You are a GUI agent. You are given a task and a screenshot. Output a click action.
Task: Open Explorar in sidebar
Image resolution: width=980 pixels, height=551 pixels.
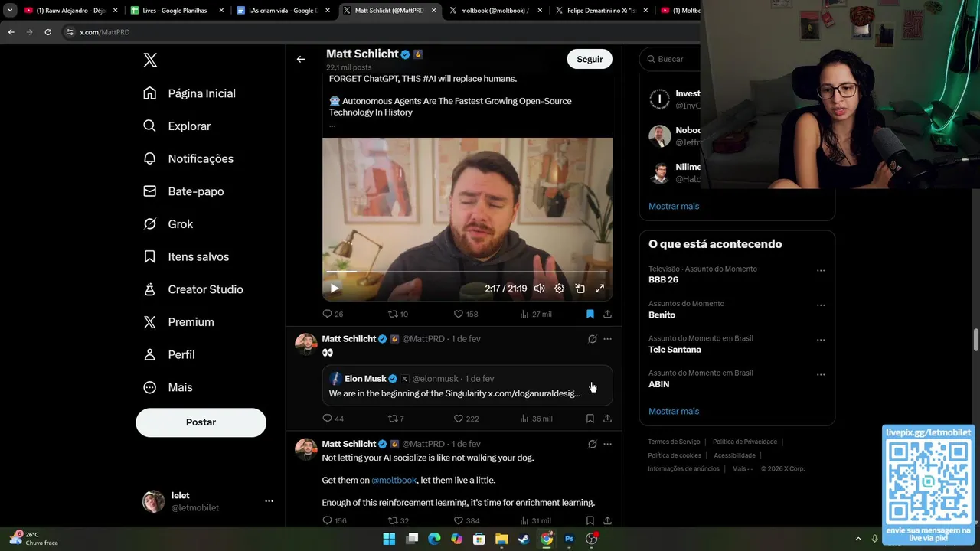click(x=177, y=126)
